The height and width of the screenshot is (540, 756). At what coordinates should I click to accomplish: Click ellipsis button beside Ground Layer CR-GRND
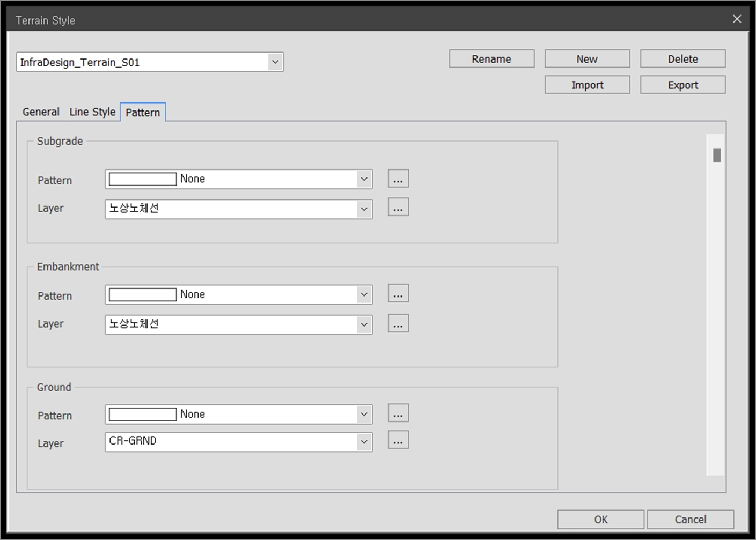(x=398, y=440)
